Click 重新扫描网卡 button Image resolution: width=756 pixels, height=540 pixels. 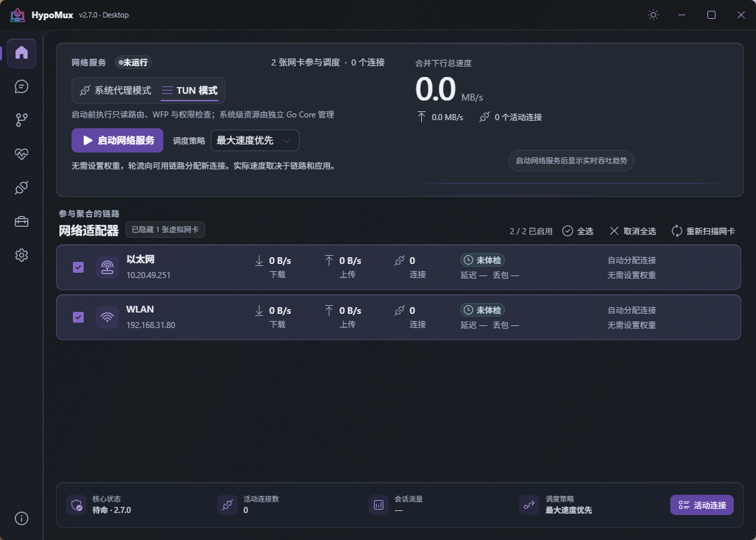point(703,232)
